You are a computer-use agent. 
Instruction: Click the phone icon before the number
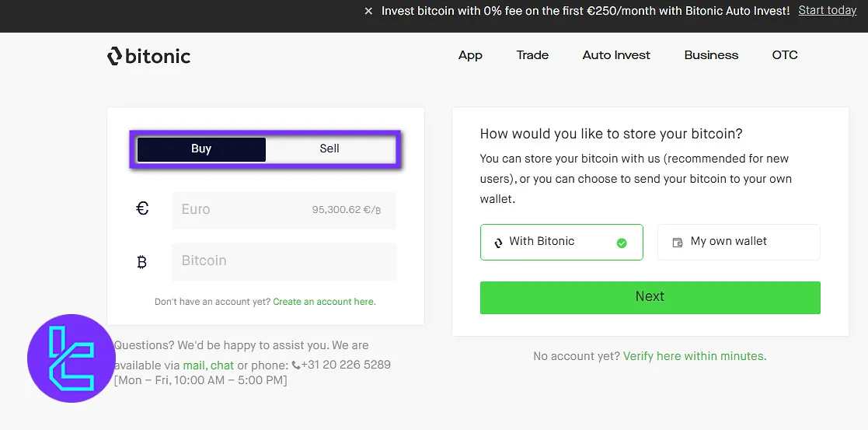coord(296,365)
